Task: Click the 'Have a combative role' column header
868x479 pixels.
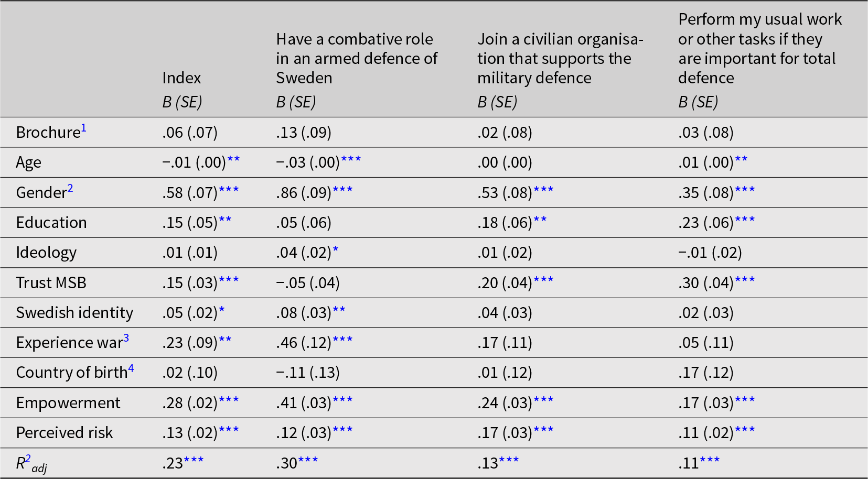Action: (x=357, y=58)
